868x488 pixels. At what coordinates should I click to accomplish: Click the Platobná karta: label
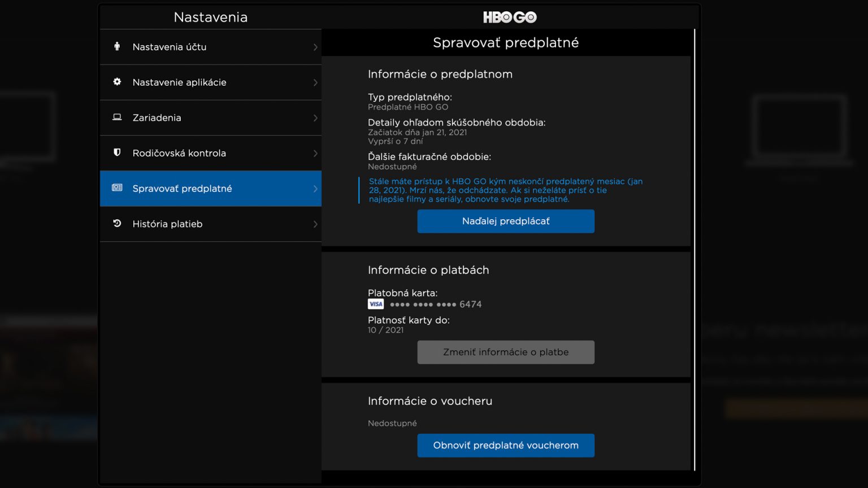[402, 293]
